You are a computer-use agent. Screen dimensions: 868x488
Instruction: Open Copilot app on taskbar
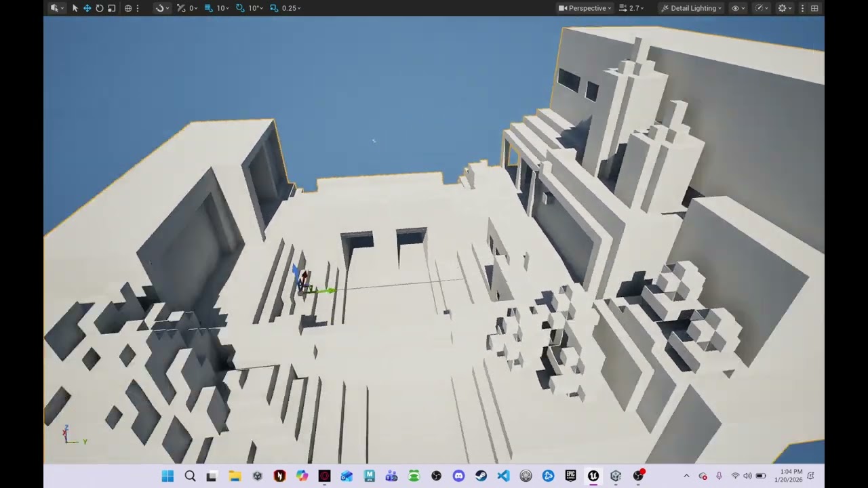[302, 476]
